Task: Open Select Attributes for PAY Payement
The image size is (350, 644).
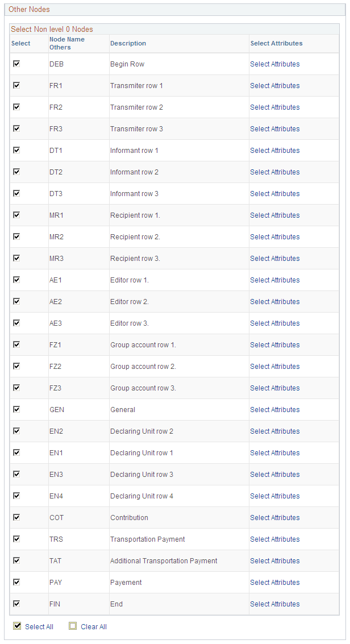Action: (275, 582)
